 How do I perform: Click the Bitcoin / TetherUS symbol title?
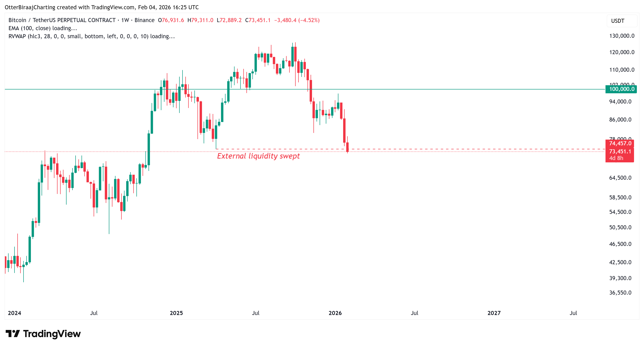click(62, 20)
